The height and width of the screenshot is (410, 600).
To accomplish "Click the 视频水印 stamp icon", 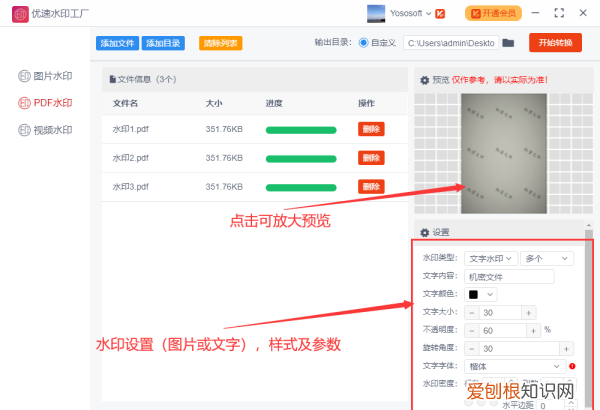I will click(x=24, y=130).
